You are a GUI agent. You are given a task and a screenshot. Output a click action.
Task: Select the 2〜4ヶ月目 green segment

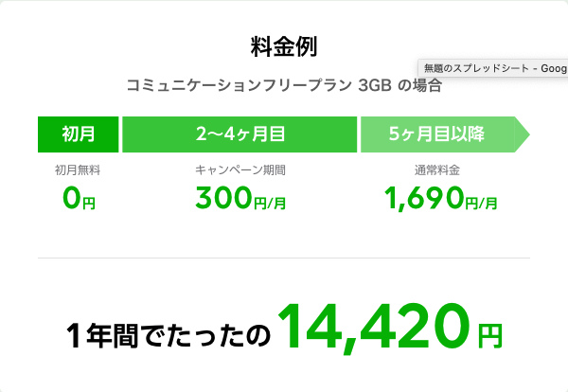(x=240, y=134)
